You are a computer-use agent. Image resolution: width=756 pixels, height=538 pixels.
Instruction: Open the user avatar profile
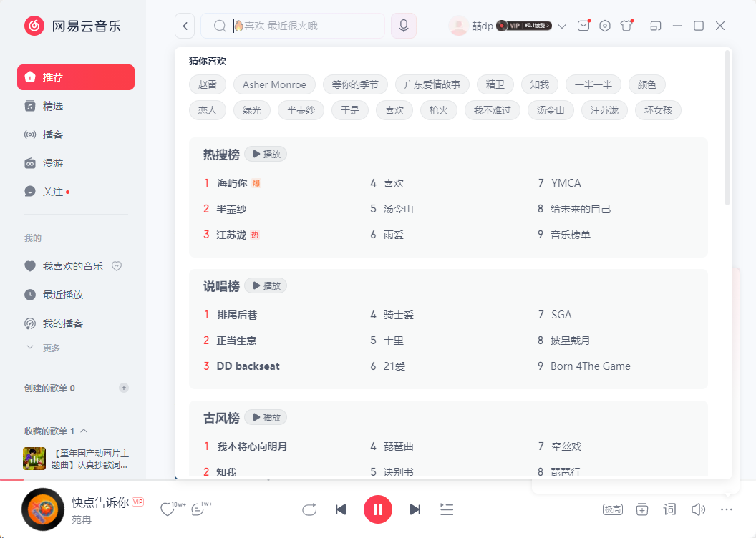[458, 26]
